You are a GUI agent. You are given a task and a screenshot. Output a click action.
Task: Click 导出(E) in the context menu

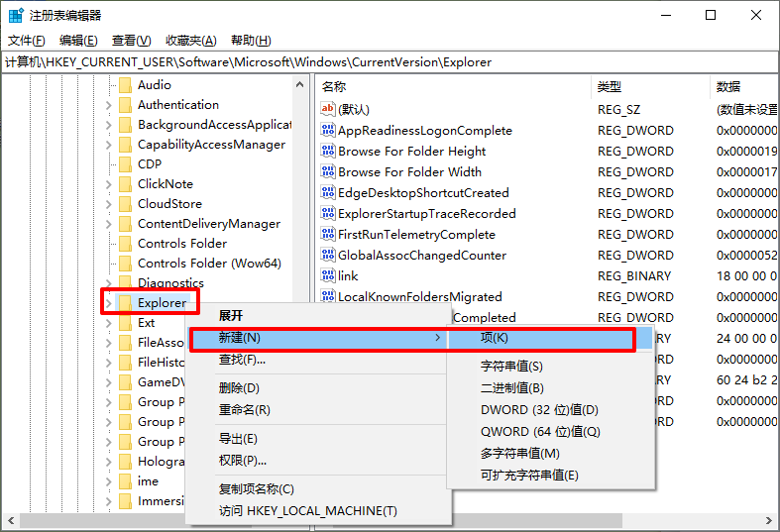(238, 439)
